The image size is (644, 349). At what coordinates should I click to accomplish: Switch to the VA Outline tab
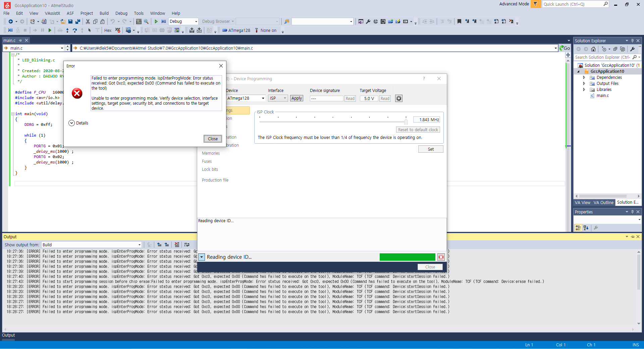point(603,202)
